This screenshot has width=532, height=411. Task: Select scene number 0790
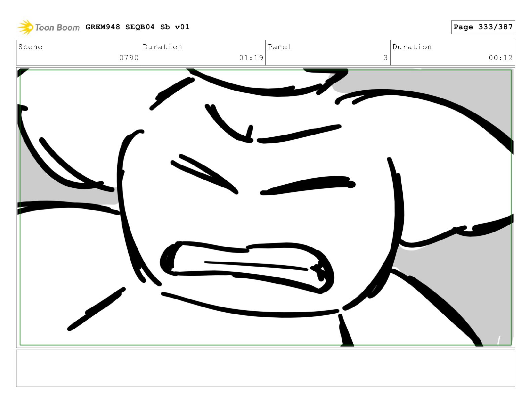[x=129, y=58]
